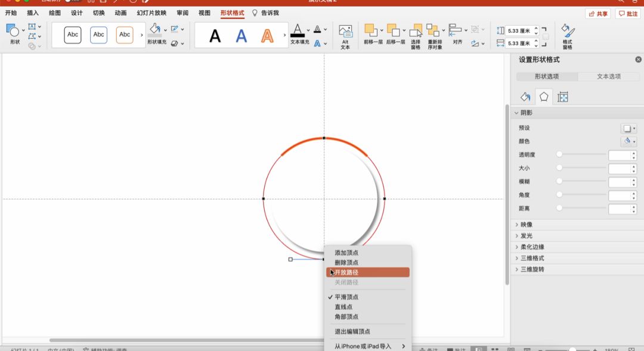The image size is (644, 351).
Task: Toggle the lock aspect ratio checkbox
Action: point(546,37)
